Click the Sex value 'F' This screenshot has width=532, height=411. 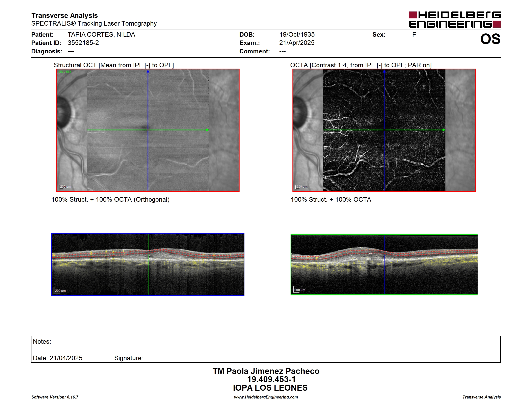[x=414, y=35]
